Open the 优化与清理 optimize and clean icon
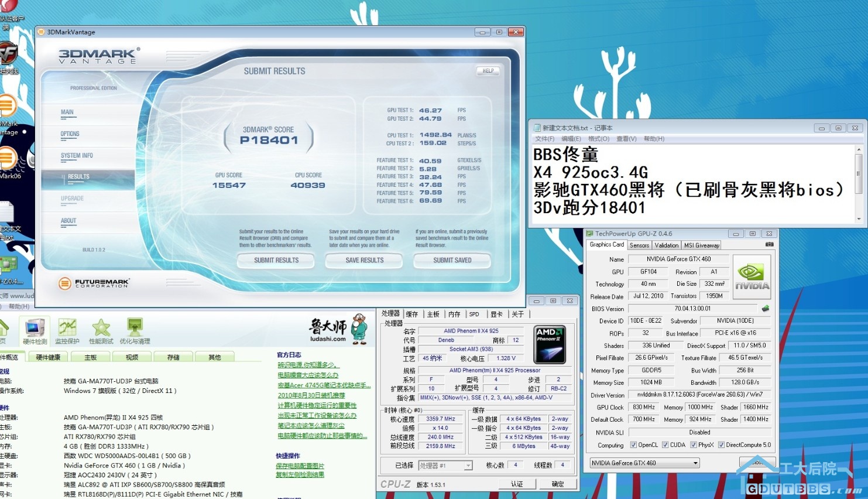The width and height of the screenshot is (868, 499). 135,331
